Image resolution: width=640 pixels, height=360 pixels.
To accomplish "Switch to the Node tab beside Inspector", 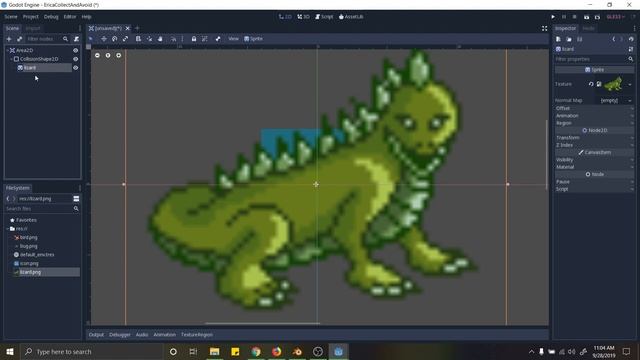I will 588,28.
